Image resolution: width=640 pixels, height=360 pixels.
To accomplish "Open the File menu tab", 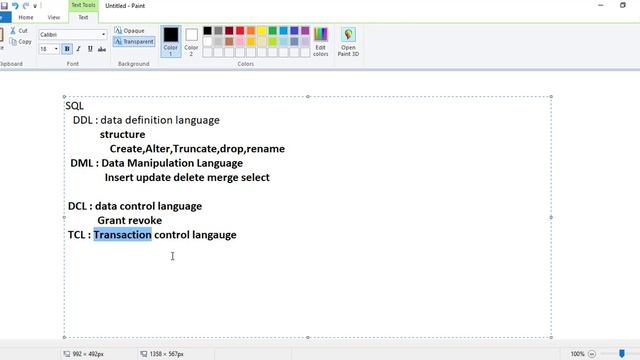I will click(x=4, y=18).
